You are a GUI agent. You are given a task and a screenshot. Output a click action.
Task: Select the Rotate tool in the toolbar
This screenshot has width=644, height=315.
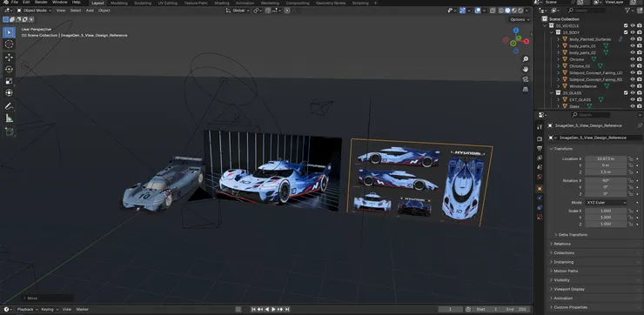coord(9,70)
